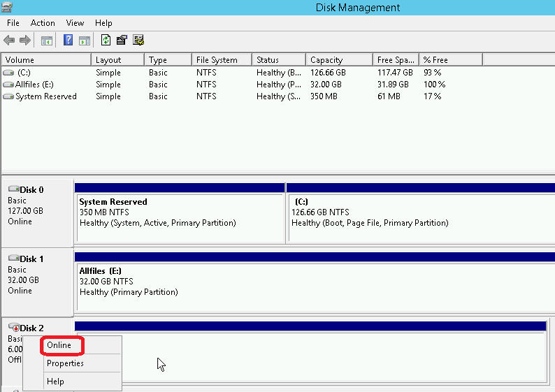Click the Back arrow toolbar icon
This screenshot has height=392, width=555.
click(9, 41)
